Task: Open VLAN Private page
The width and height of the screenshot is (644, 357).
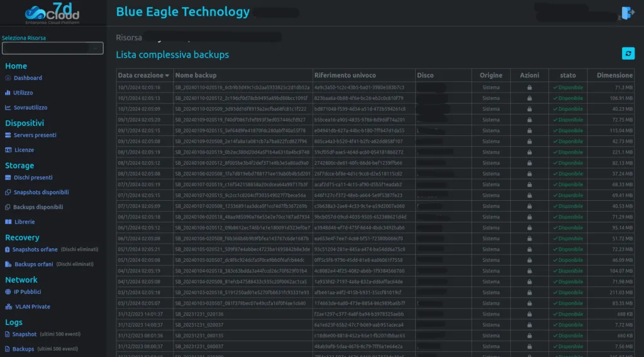Action: 33,307
